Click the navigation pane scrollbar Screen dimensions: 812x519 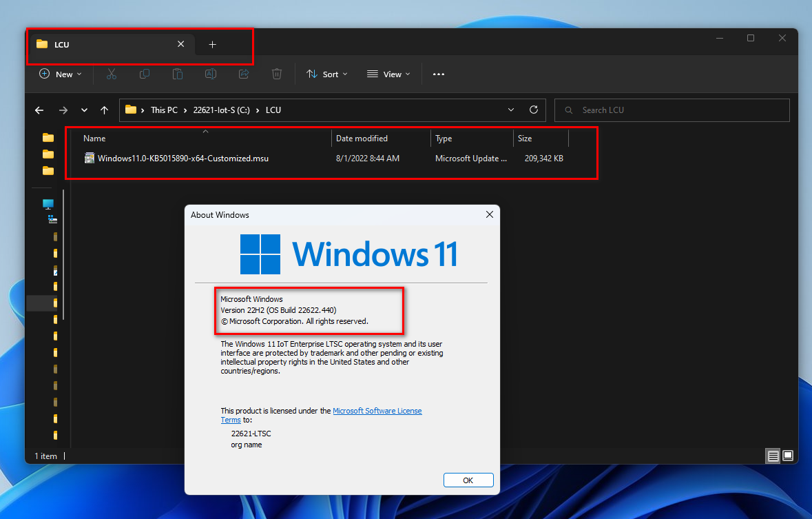click(63, 254)
